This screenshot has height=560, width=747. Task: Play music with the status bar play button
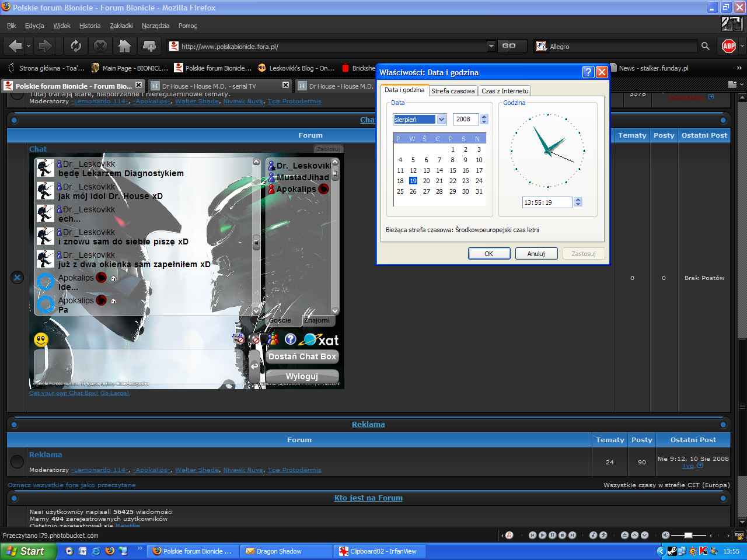(x=542, y=535)
